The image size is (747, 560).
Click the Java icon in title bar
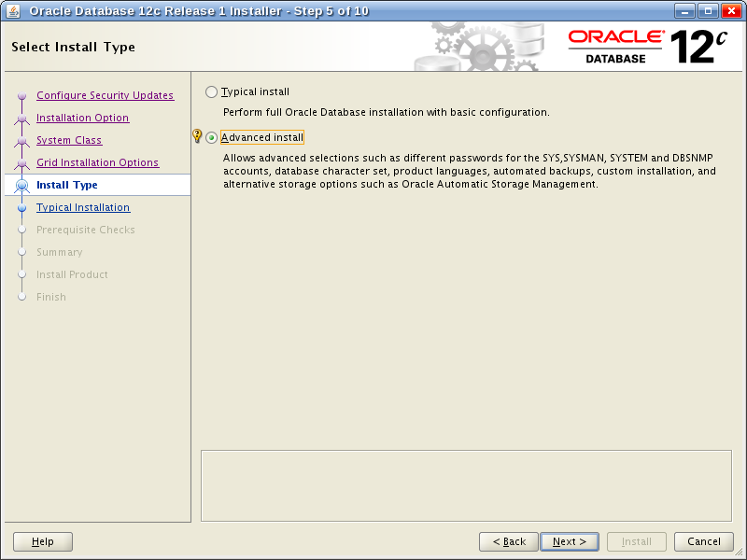click(13, 11)
